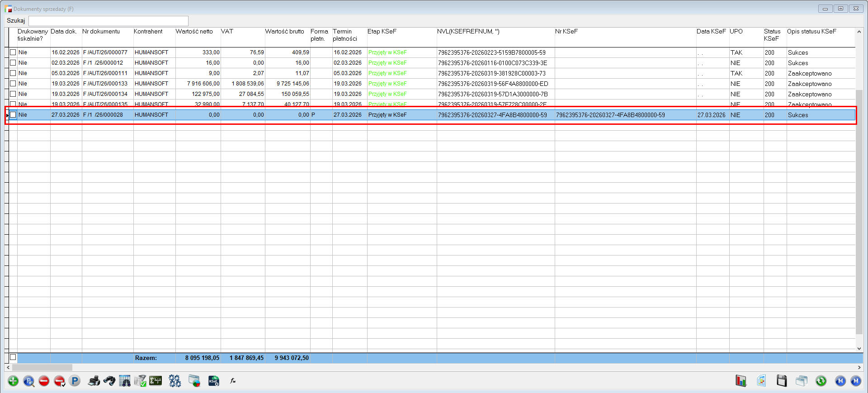The width and height of the screenshot is (868, 393).
Task: Tick checkbox for document F/AUT/26/000077
Action: (x=13, y=52)
